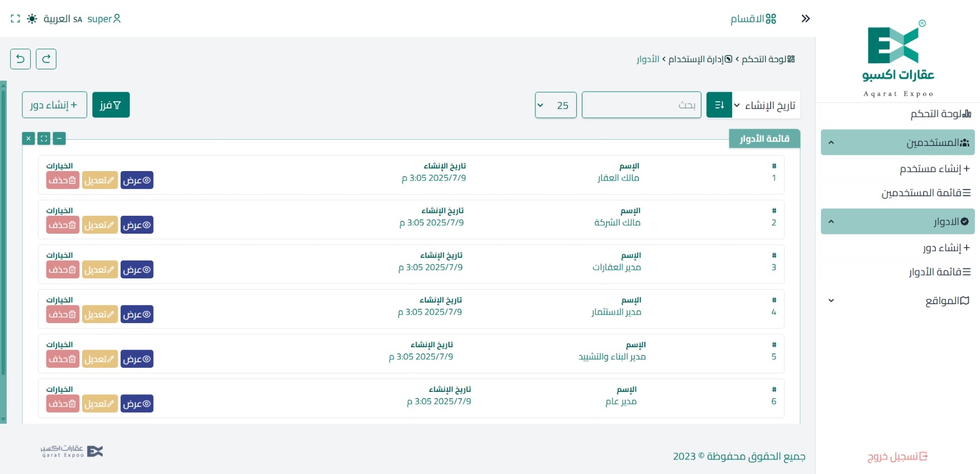Minimize the roles list panel
This screenshot has width=980, height=474.
tap(59, 138)
